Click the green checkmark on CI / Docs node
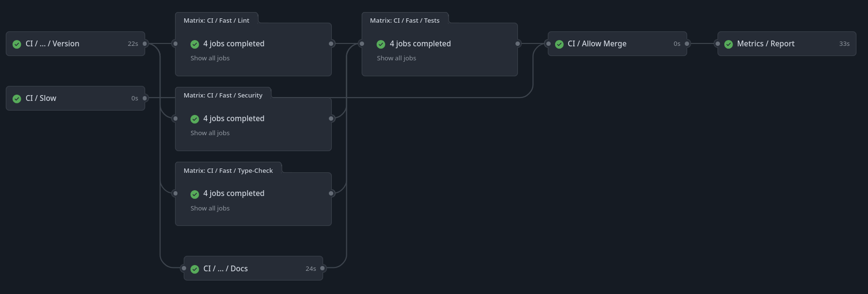Image resolution: width=868 pixels, height=294 pixels. pos(195,268)
